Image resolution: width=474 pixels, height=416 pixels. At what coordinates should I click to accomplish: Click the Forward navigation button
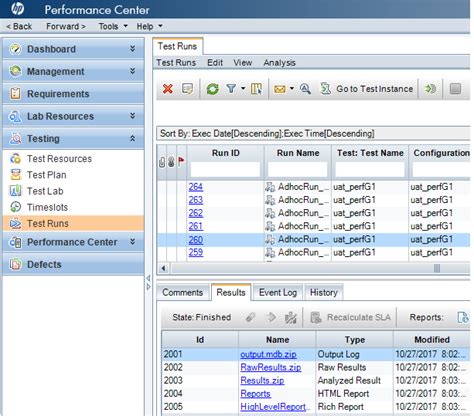[66, 26]
